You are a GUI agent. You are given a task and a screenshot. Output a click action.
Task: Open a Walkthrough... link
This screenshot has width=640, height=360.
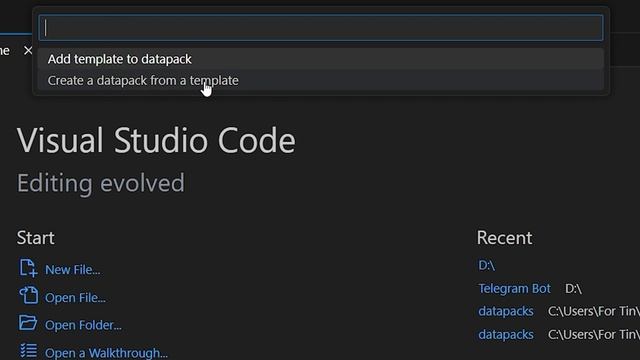[107, 353]
